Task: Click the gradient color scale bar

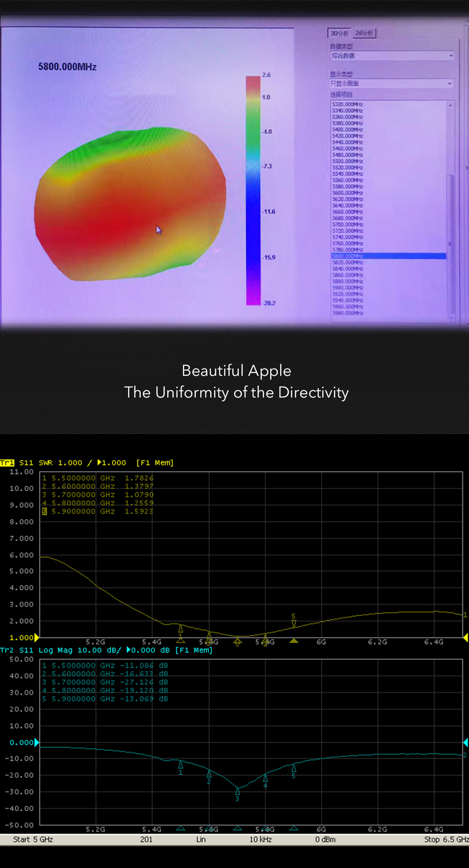Action: 253,190
